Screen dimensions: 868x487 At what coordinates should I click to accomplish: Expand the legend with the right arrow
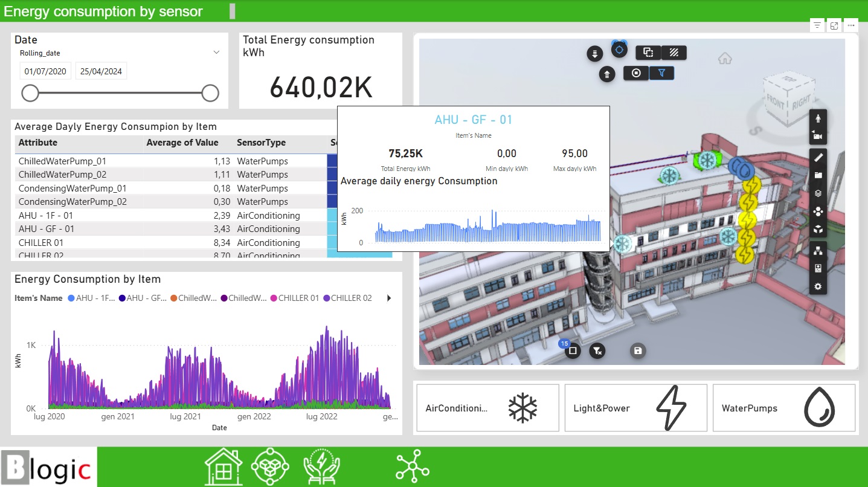click(388, 298)
